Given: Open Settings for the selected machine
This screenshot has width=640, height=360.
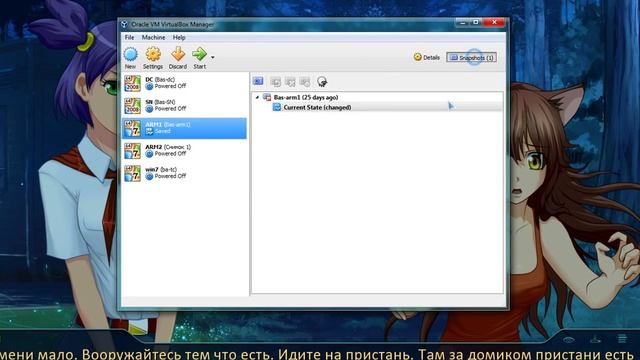Looking at the screenshot, I should pos(153,58).
